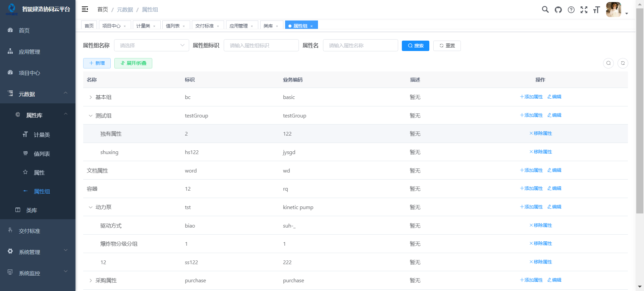Click the avatar dropdown caret
This screenshot has height=291, width=644.
coord(627,14)
